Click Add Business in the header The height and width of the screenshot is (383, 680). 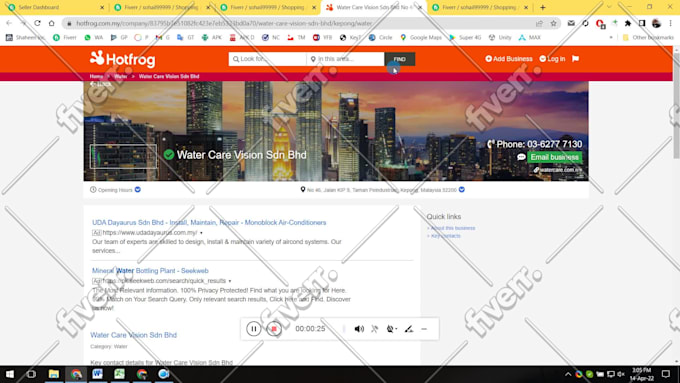click(509, 59)
